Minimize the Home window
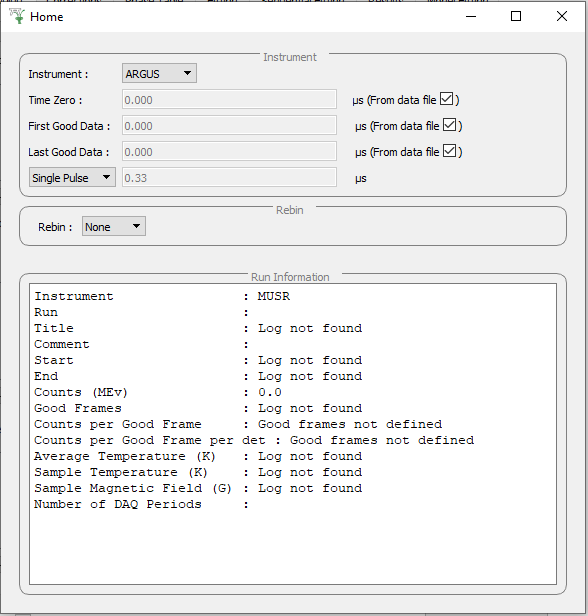The image size is (588, 616). [471, 16]
